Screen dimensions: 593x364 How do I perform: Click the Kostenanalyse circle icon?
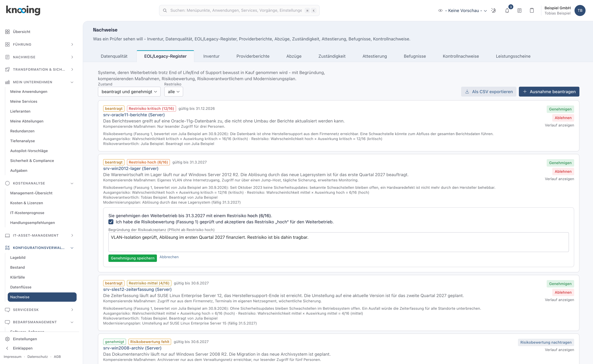(x=7, y=183)
